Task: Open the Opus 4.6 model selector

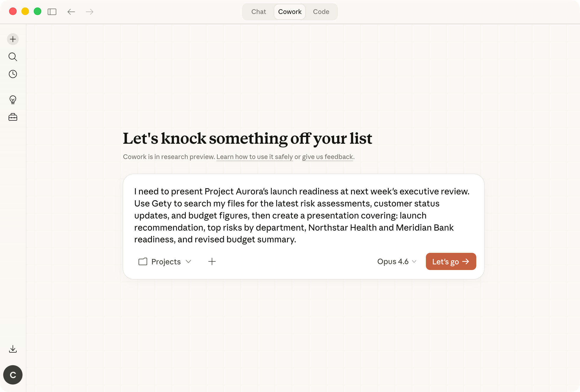Action: 397,261
